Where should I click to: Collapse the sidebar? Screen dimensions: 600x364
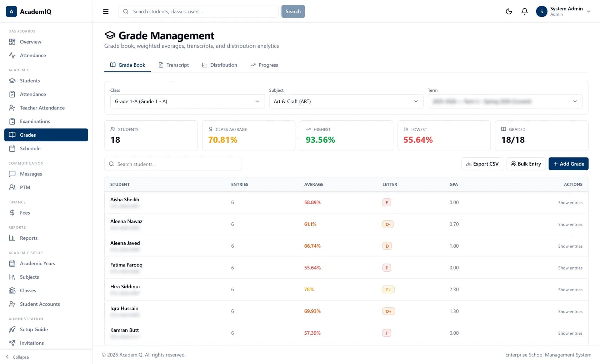(17, 357)
